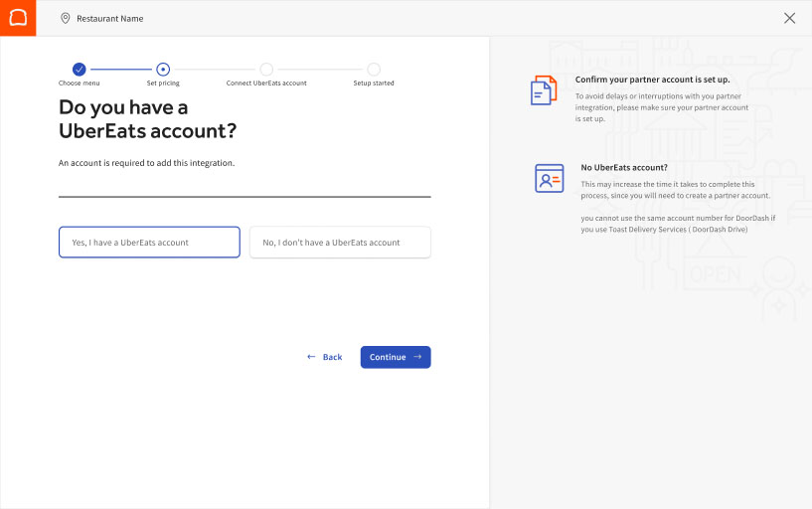Go back using the Back link
The width and height of the screenshot is (812, 509).
(x=325, y=357)
